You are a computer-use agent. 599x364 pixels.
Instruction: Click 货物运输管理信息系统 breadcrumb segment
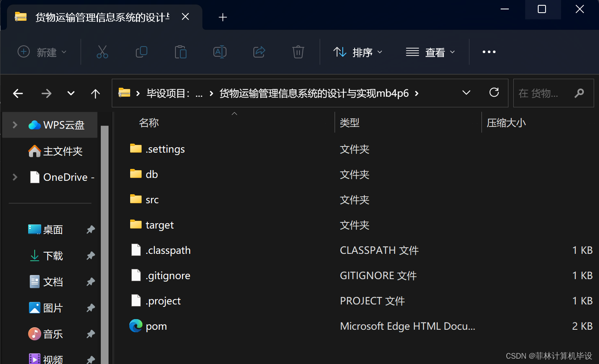314,93
